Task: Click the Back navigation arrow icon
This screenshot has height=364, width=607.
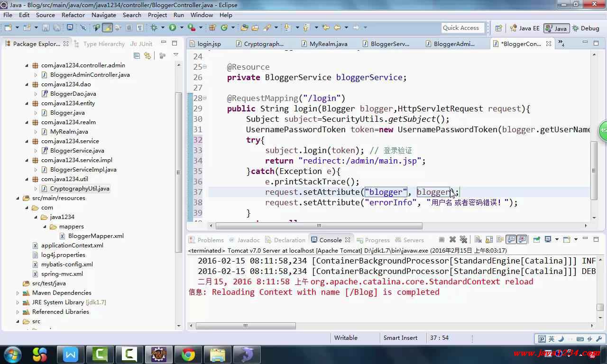Action: coord(337,28)
